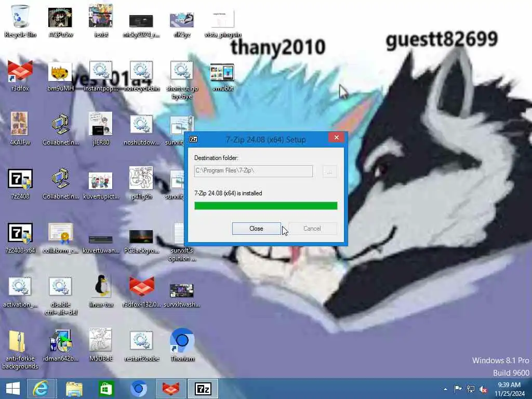Show hidden tray icons arrow
Viewport: 532px width, 399px height.
(x=445, y=389)
